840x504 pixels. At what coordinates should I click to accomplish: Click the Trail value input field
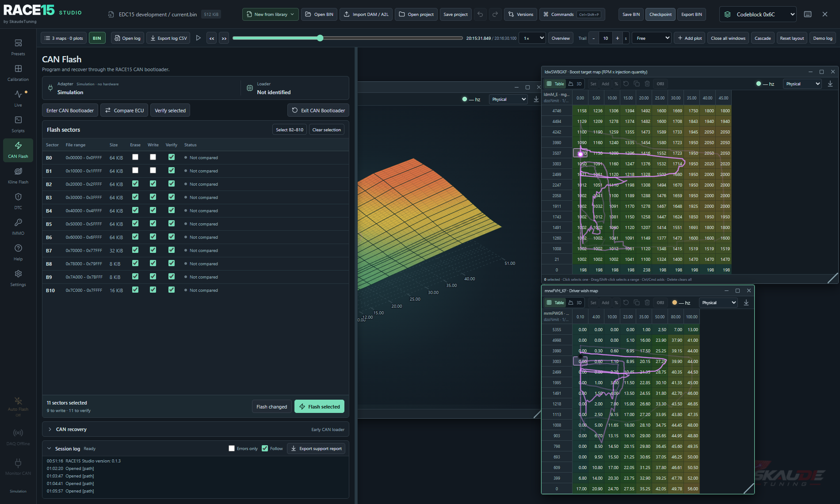[x=606, y=38]
